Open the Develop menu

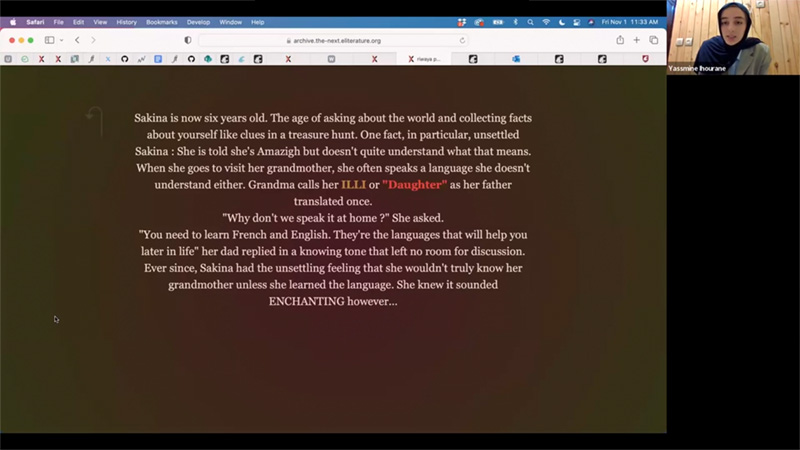pos(200,21)
